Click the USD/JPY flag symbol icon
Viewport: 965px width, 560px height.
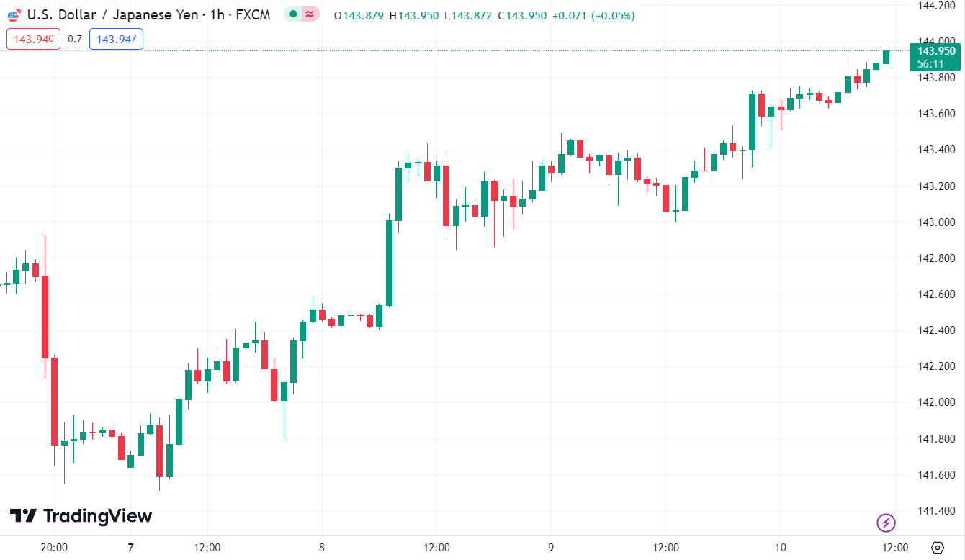pos(14,14)
